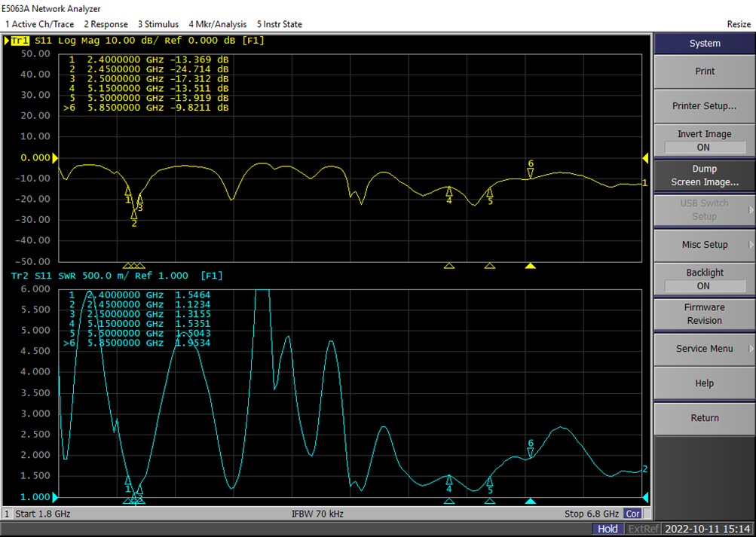Select marker 6 on the Tr2 SWR trace

tap(531, 449)
